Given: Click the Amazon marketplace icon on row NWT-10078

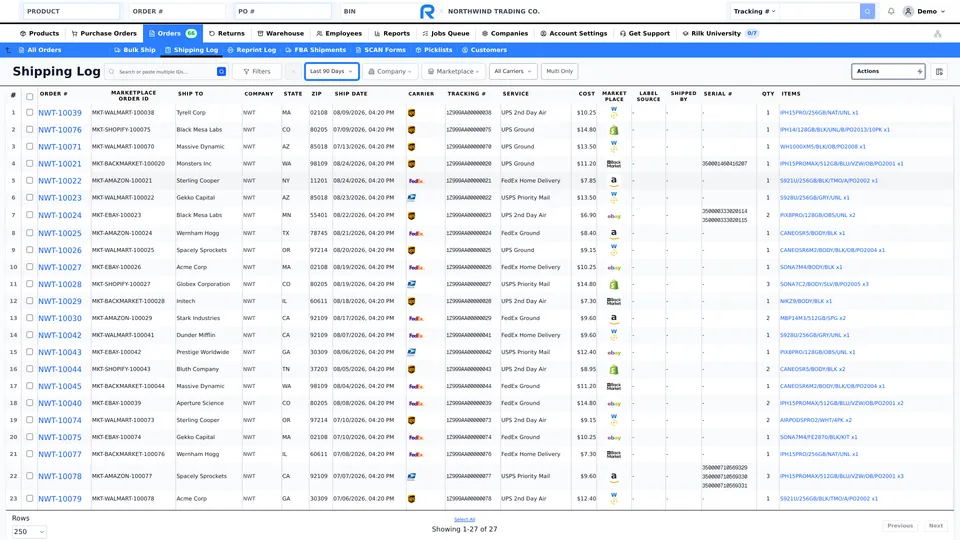Looking at the screenshot, I should [x=613, y=477].
